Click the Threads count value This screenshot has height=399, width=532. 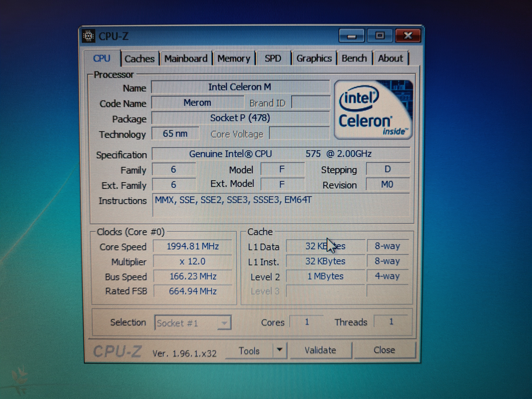click(x=391, y=321)
